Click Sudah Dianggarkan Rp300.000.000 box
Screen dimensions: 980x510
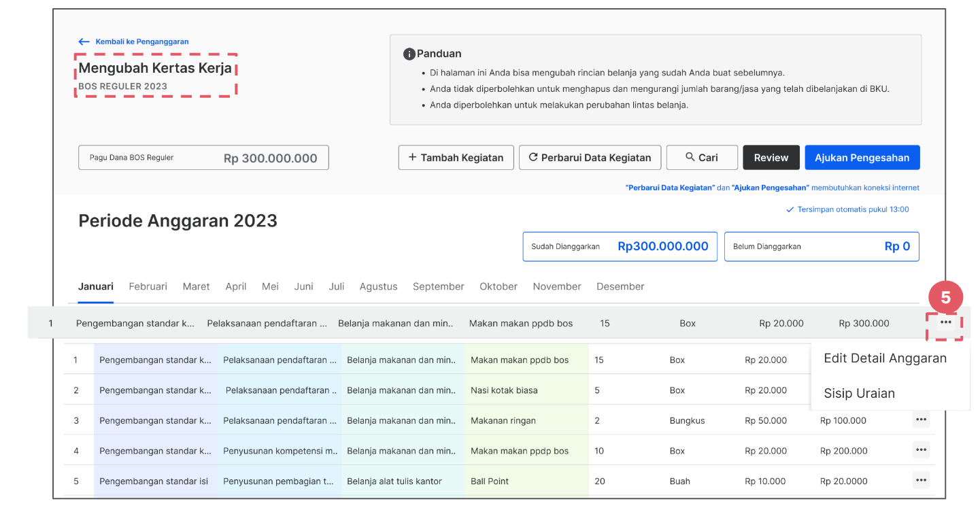620,246
